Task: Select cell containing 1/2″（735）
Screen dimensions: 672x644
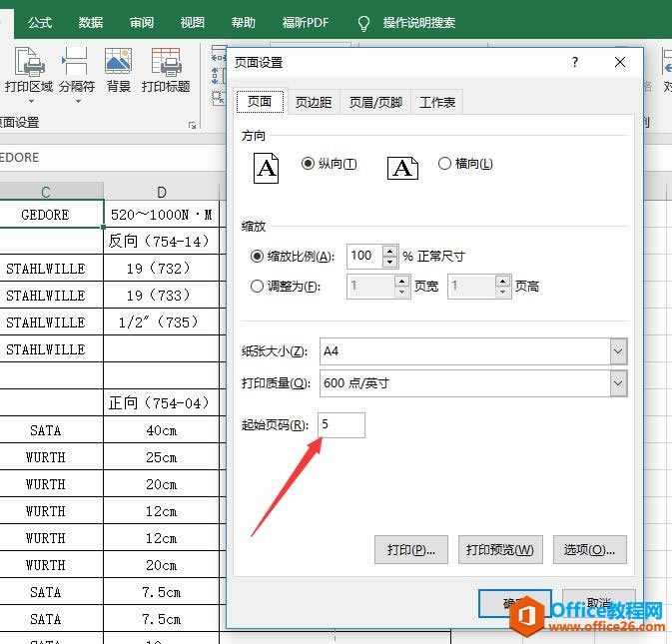Action: (161, 322)
